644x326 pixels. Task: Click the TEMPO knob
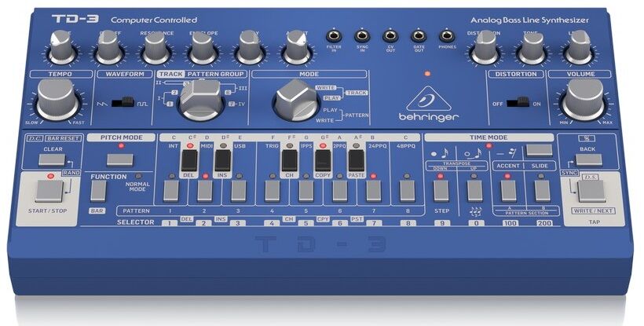coord(57,99)
